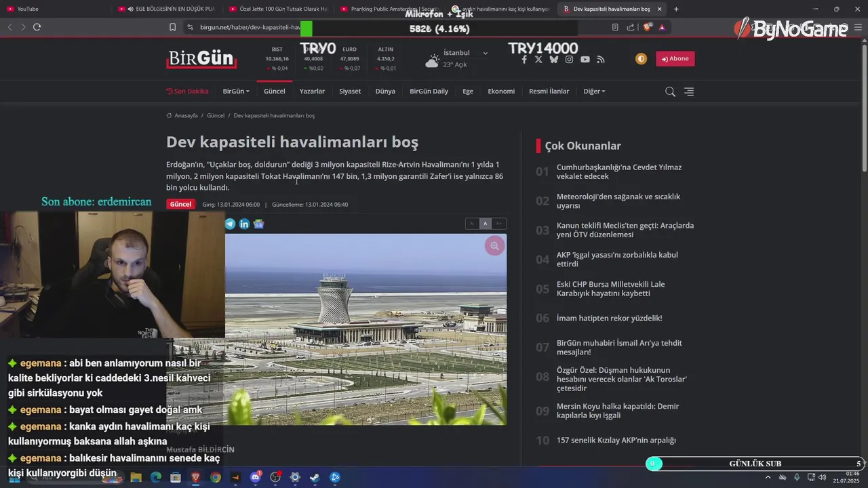This screenshot has height=488, width=868.
Task: Open the browser main menu button
Action: (856, 27)
